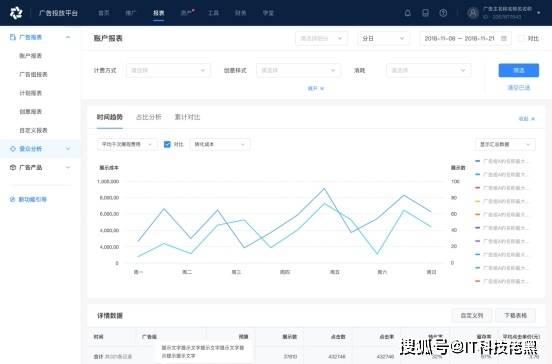
Task: Click the platform logo in the header
Action: pyautogui.click(x=16, y=13)
